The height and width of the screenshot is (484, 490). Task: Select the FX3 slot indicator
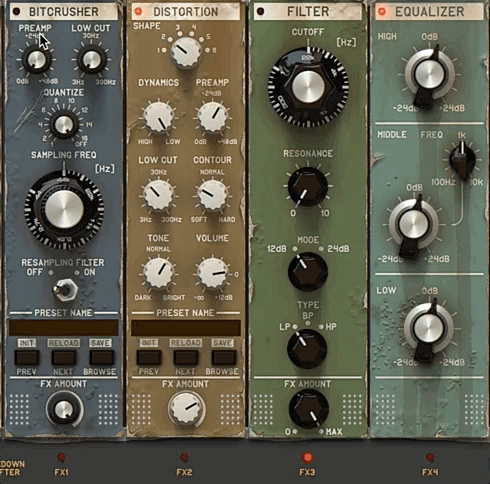307,458
